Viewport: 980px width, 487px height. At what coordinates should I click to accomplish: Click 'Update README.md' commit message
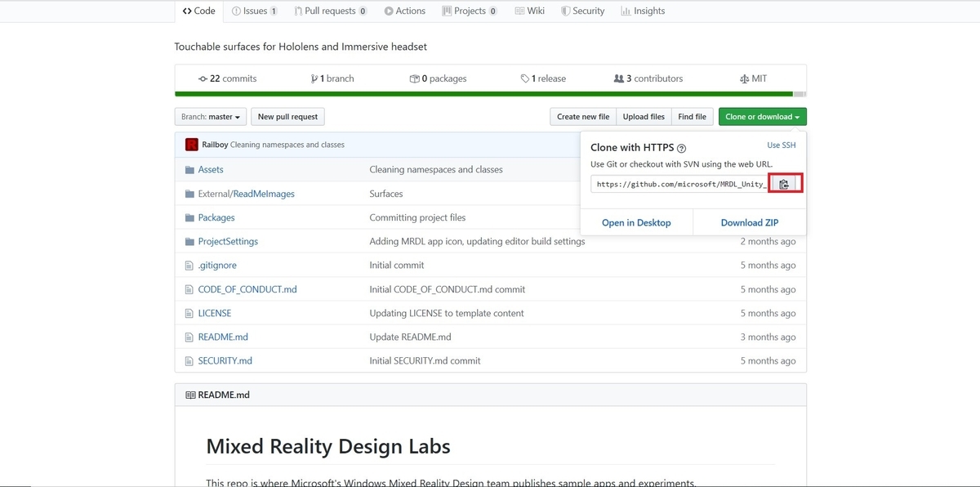410,337
